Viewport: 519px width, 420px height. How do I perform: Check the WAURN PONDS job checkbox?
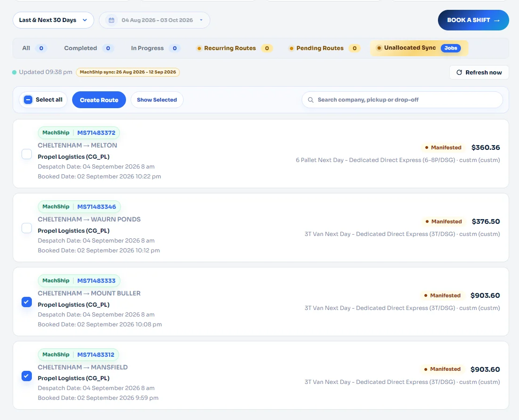pyautogui.click(x=27, y=228)
